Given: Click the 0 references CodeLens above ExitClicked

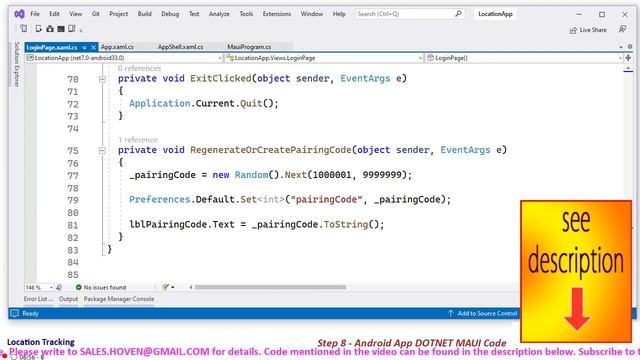Looking at the screenshot, I should 139,68.
